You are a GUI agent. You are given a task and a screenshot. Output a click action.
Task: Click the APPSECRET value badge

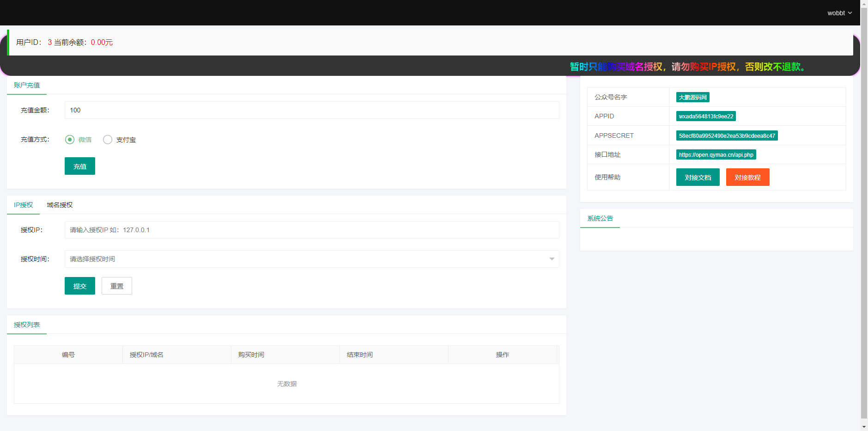[x=727, y=135]
